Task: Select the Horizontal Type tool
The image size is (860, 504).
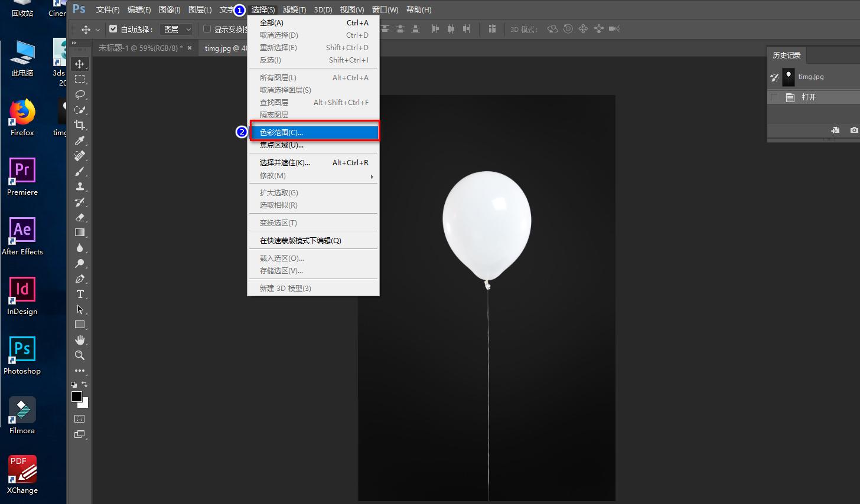Action: [x=80, y=294]
